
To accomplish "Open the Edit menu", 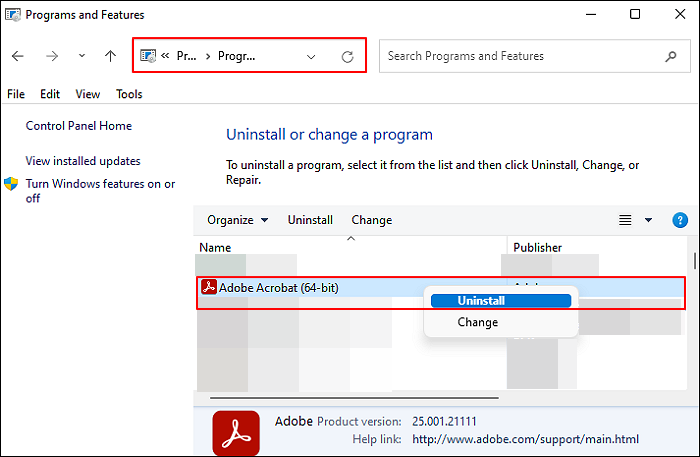I will 50,94.
